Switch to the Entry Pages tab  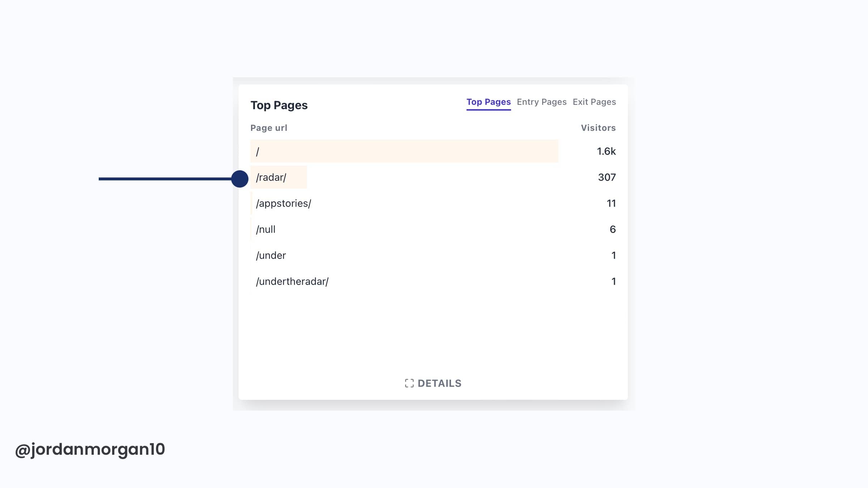pyautogui.click(x=541, y=102)
